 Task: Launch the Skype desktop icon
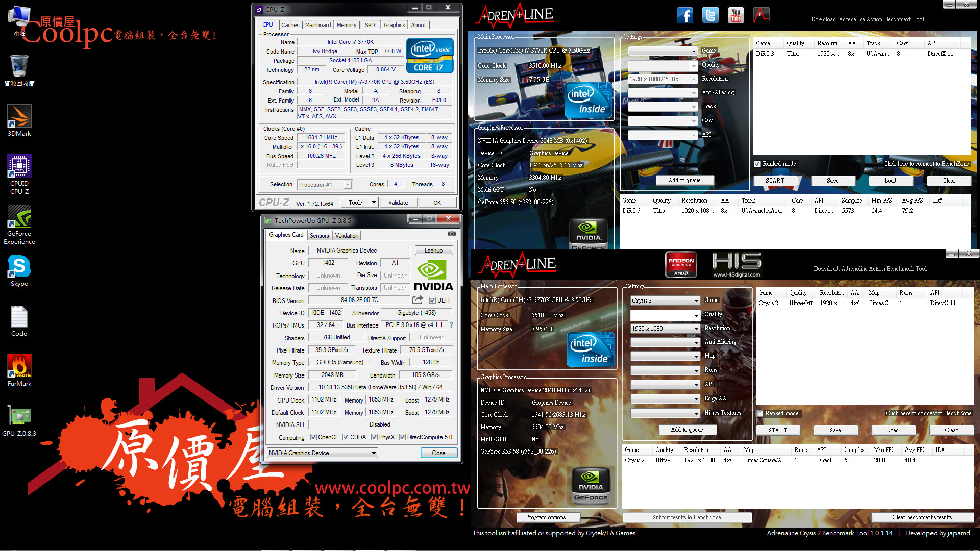point(19,270)
